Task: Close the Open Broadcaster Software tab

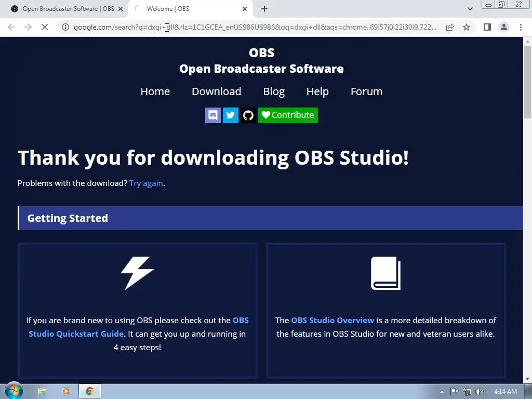Action: 121,9
